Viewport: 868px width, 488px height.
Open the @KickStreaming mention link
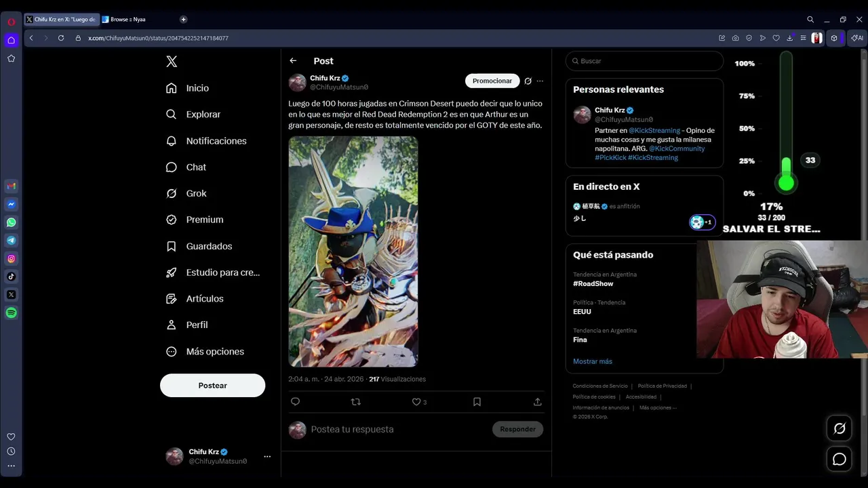coord(654,130)
